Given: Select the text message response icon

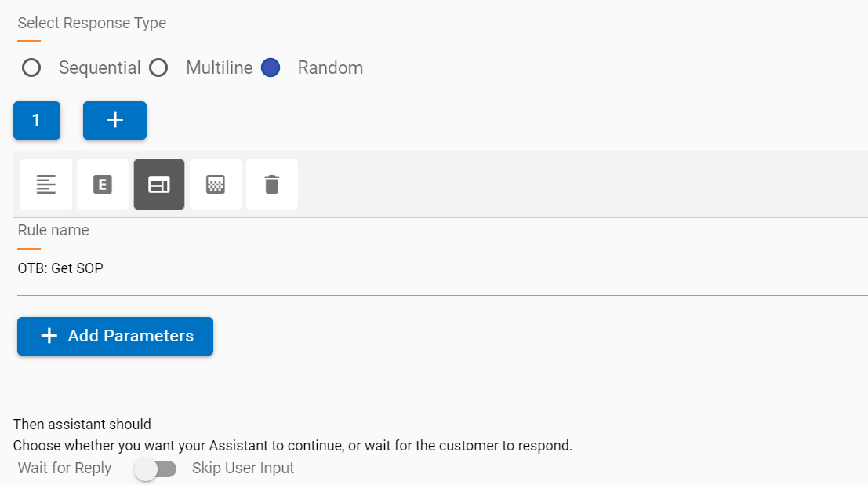Looking at the screenshot, I should point(45,184).
